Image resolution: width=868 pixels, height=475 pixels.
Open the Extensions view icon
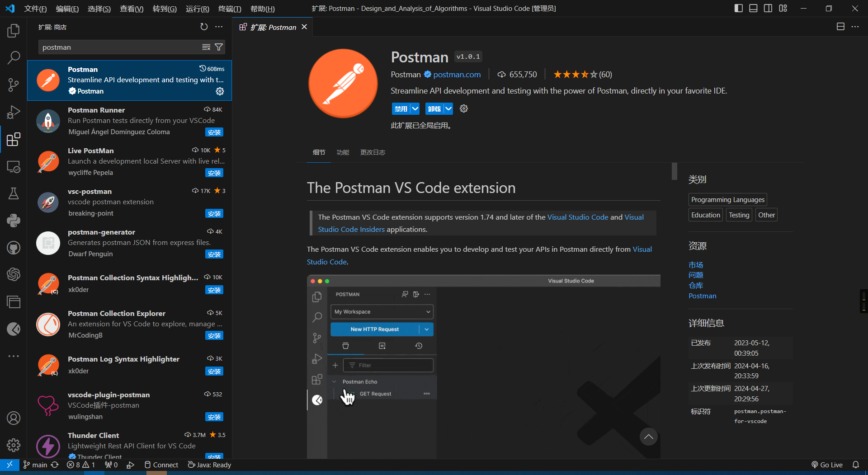point(14,139)
